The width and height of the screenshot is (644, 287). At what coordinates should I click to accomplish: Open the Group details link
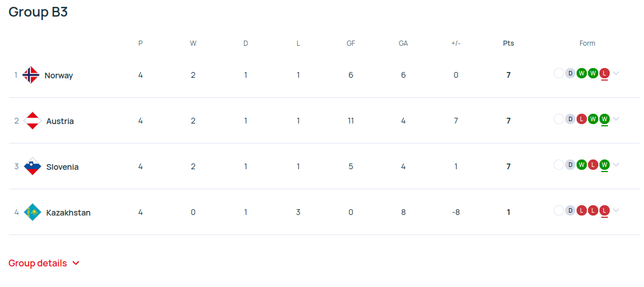point(44,263)
